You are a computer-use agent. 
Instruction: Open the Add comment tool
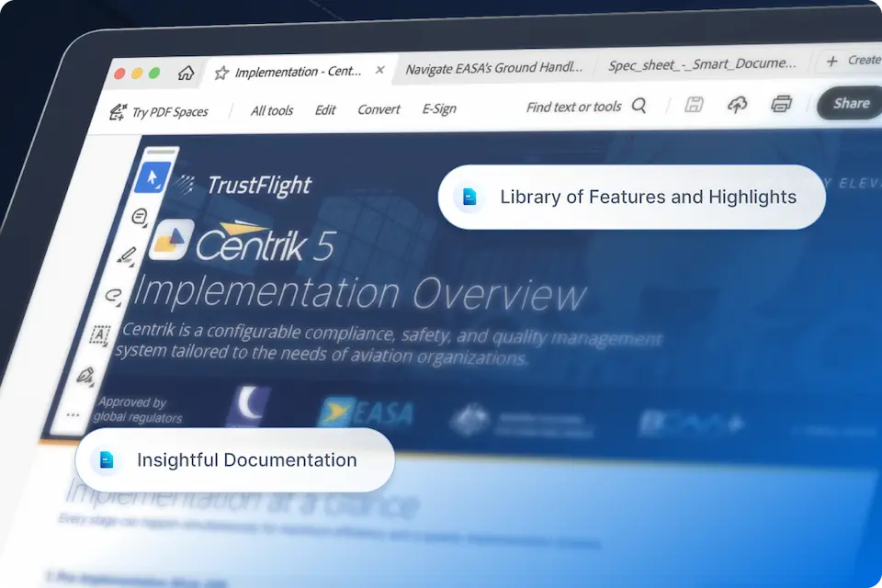(141, 217)
